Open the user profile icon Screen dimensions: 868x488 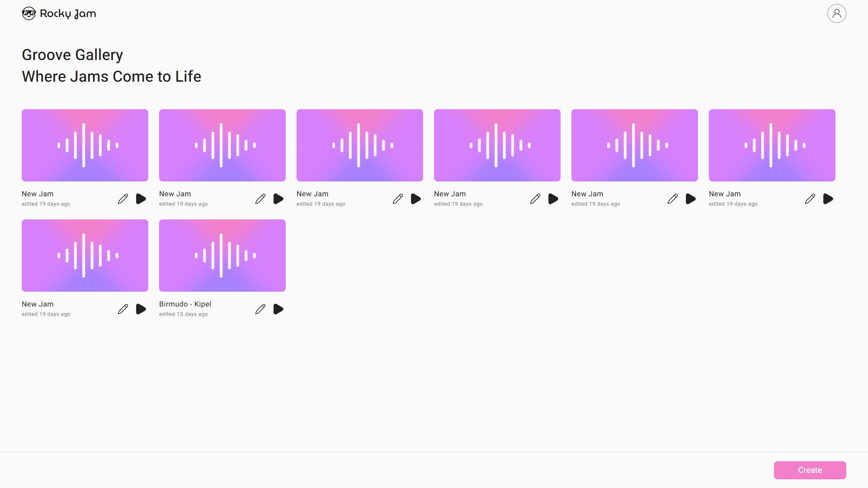[837, 13]
